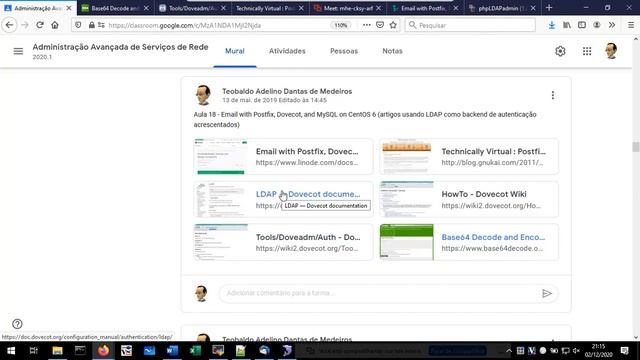The height and width of the screenshot is (360, 640).
Task: Open the Google apps grid
Action: 587,51
